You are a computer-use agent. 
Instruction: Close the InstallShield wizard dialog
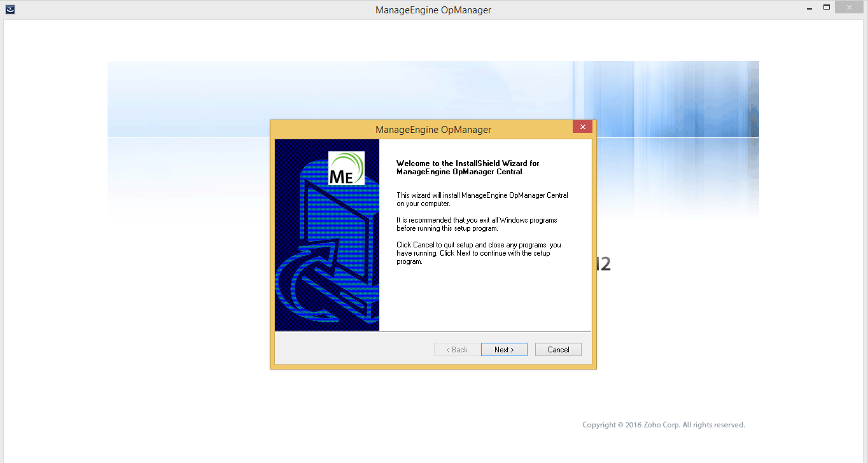tap(582, 127)
